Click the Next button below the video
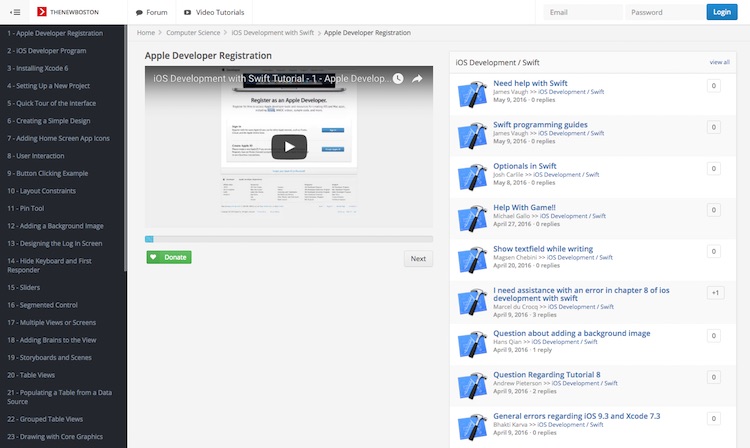 pos(418,259)
